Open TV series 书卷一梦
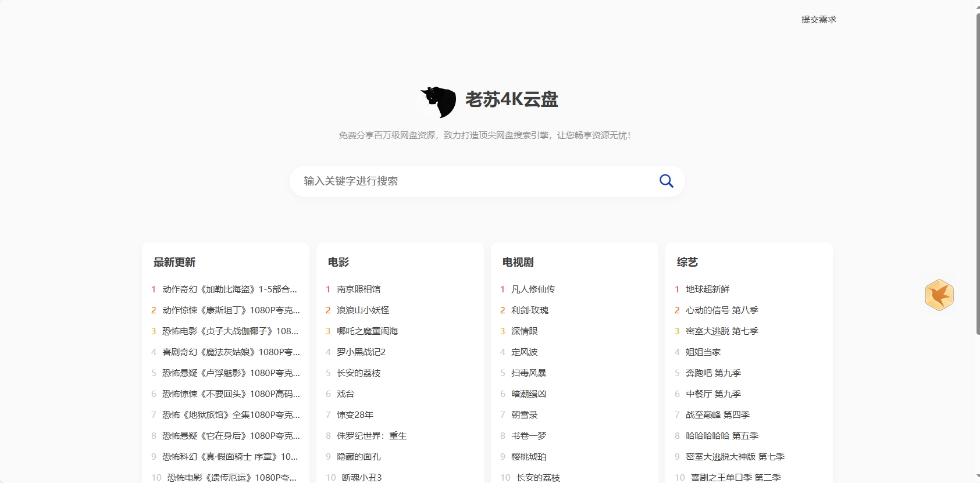980x483 pixels. (529, 435)
